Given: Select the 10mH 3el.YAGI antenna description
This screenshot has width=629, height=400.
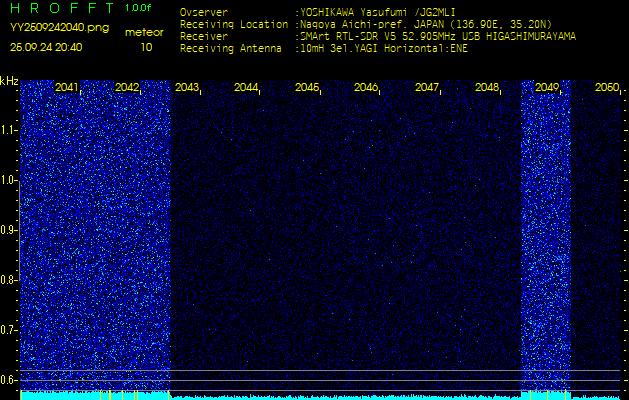Looking at the screenshot, I should tap(383, 49).
